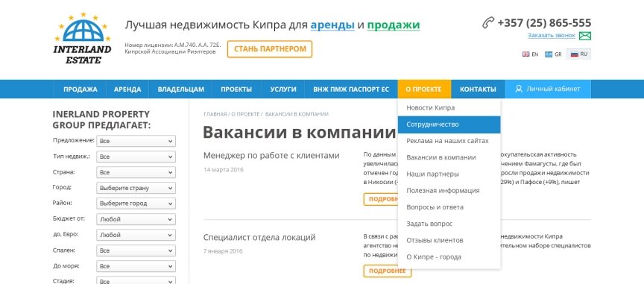Image resolution: width=644 pixels, height=284 pixels.
Task: Click the phone handset icon
Action: tap(488, 22)
